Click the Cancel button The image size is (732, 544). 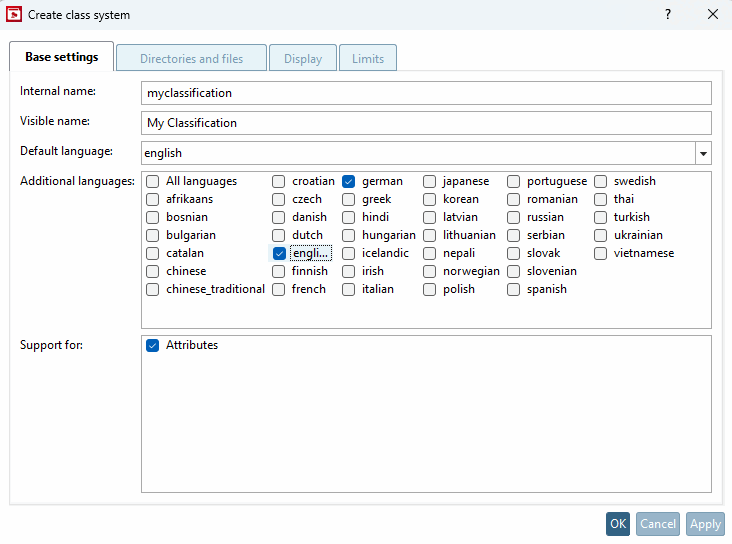pos(658,524)
